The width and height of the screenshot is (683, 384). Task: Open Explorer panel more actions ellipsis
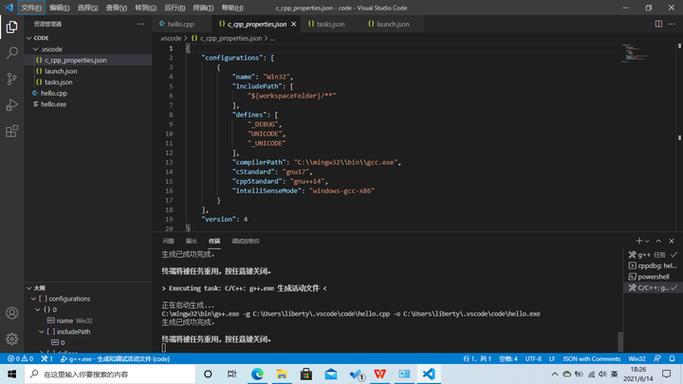point(140,24)
